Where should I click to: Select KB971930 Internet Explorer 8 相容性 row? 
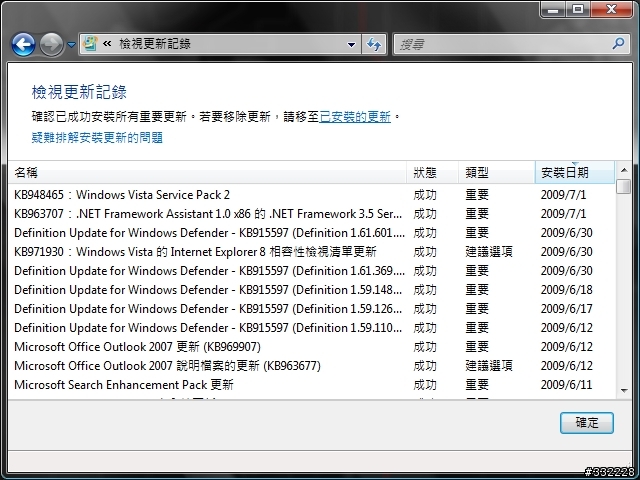pyautogui.click(x=311, y=251)
